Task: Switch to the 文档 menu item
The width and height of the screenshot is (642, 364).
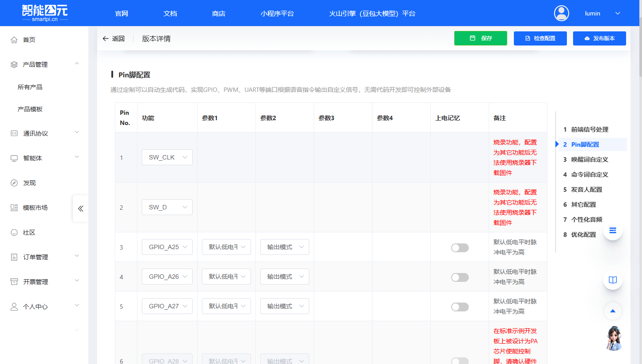Action: pos(170,13)
